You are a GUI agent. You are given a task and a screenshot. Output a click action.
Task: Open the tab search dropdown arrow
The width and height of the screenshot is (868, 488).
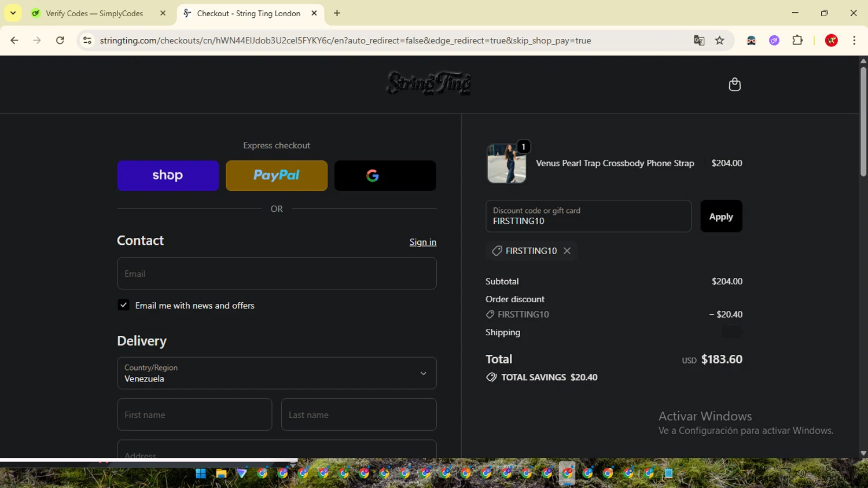13,13
